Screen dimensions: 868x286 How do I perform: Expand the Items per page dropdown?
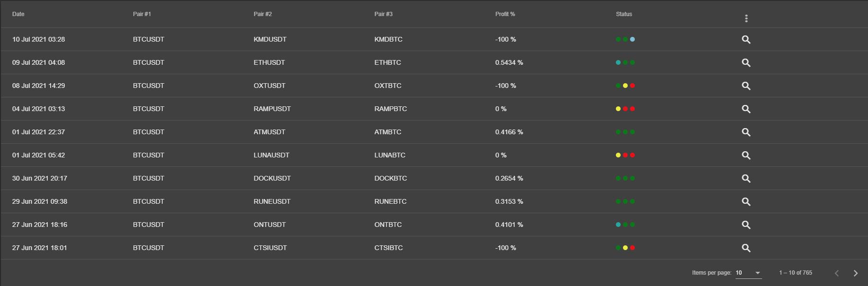coord(748,273)
